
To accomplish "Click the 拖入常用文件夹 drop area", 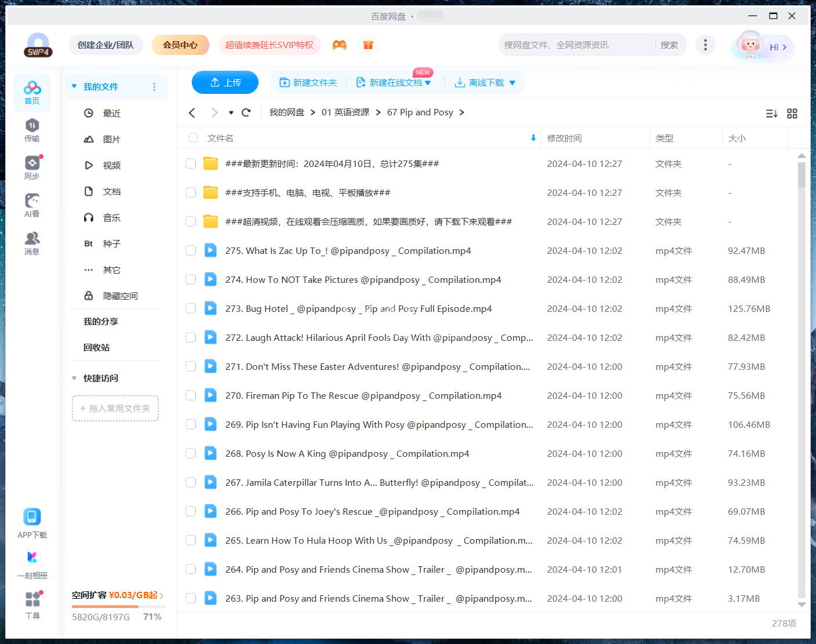I will point(115,408).
